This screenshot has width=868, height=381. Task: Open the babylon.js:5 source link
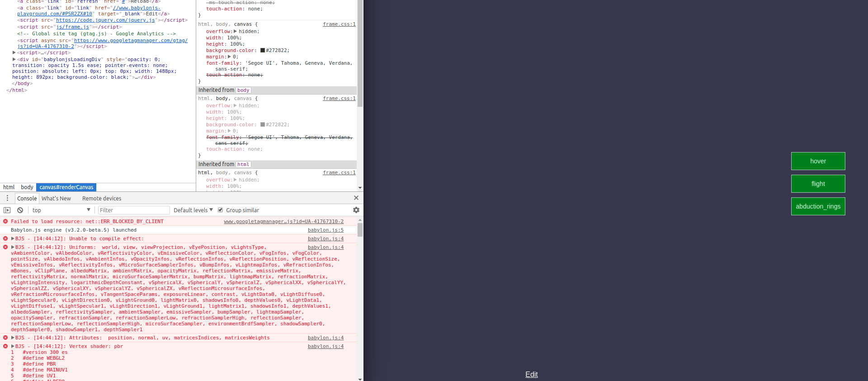click(325, 230)
